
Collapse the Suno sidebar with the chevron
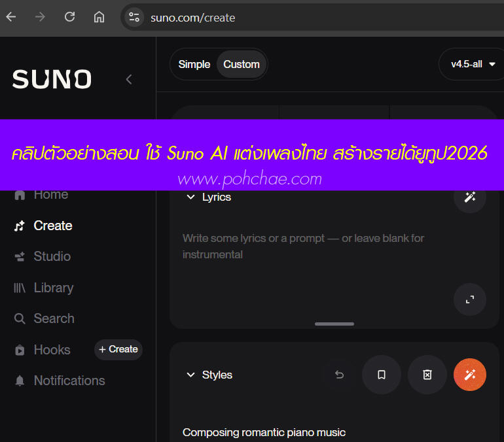pos(129,79)
